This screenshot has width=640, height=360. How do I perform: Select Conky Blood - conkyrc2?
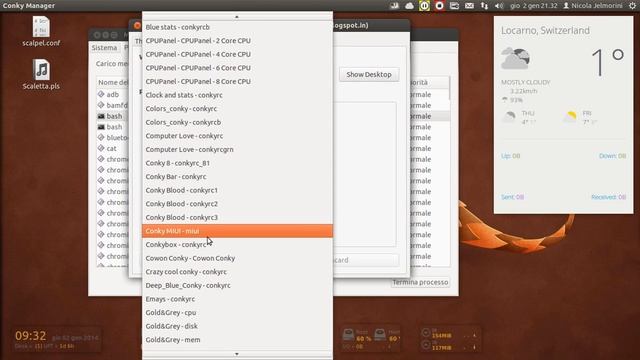point(237,204)
